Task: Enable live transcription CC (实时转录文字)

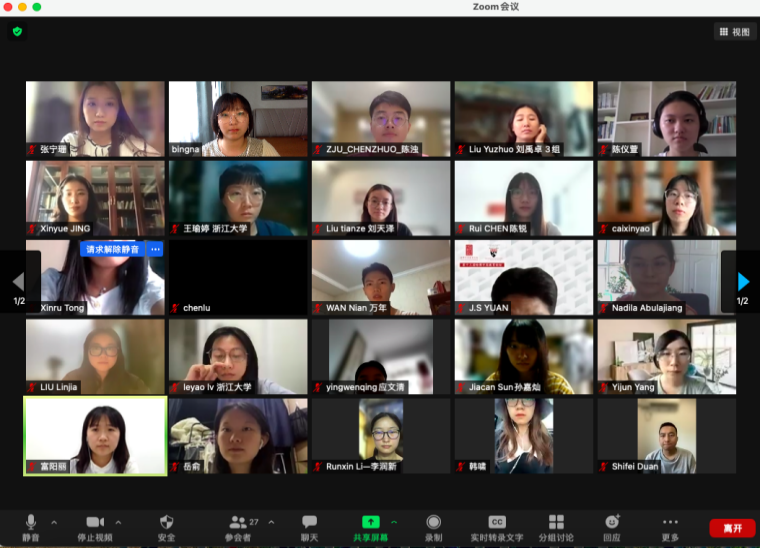Action: tap(497, 526)
